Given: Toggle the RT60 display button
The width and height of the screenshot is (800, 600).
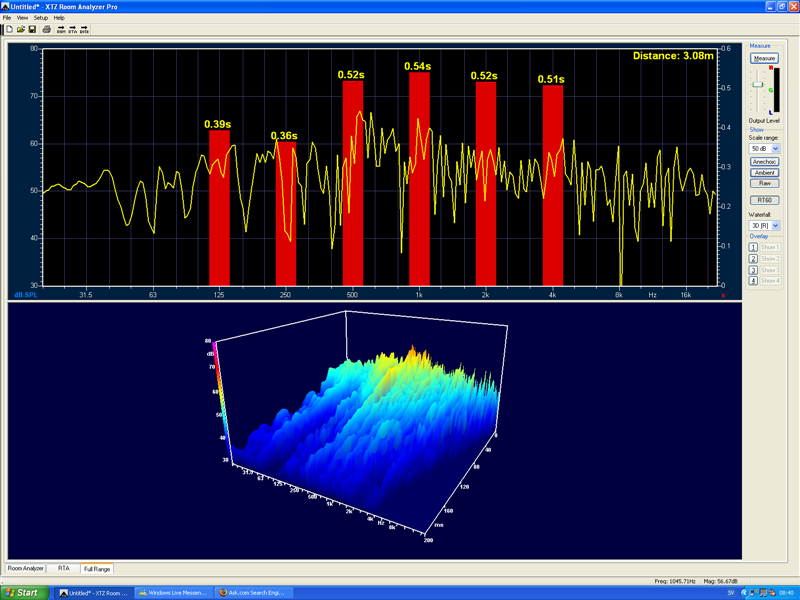Looking at the screenshot, I should [x=764, y=200].
